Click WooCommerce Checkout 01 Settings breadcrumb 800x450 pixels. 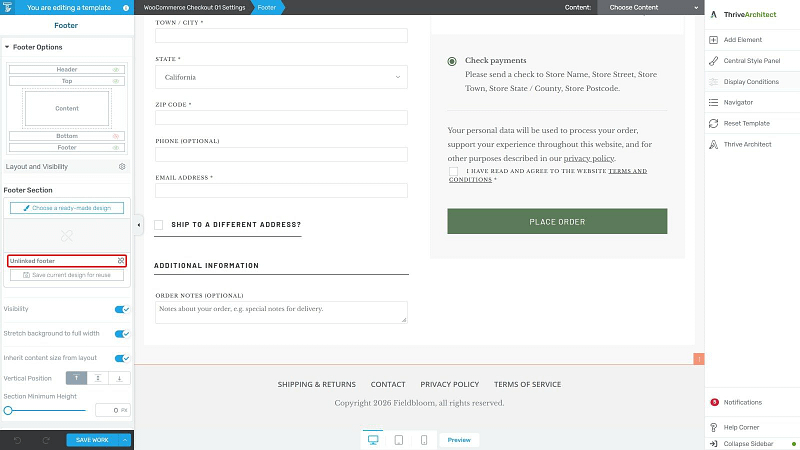(x=194, y=8)
